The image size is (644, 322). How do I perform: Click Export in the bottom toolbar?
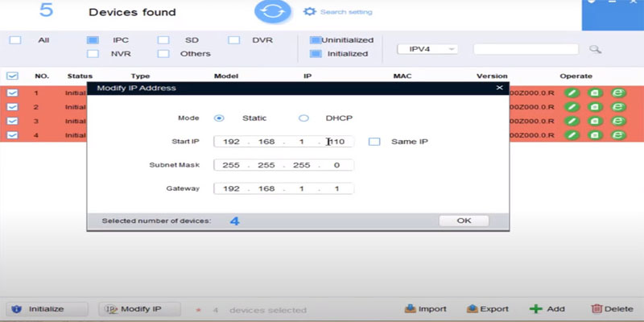click(x=487, y=309)
